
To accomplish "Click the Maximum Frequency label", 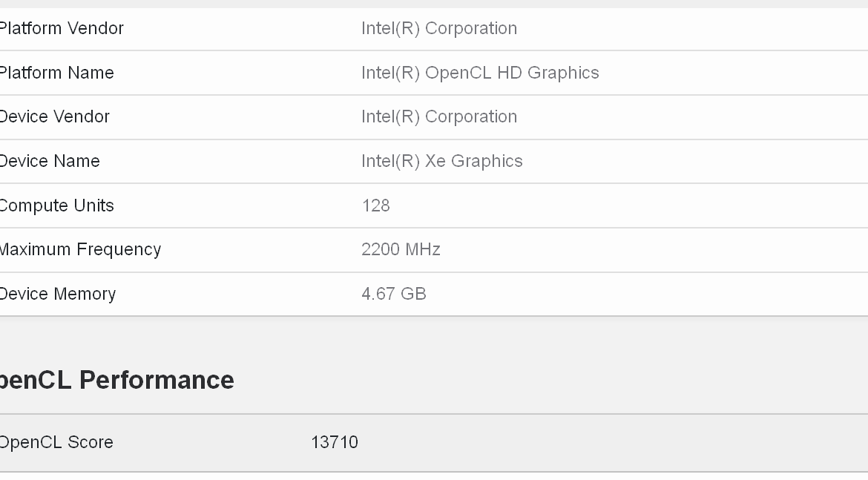I will tap(79, 249).
